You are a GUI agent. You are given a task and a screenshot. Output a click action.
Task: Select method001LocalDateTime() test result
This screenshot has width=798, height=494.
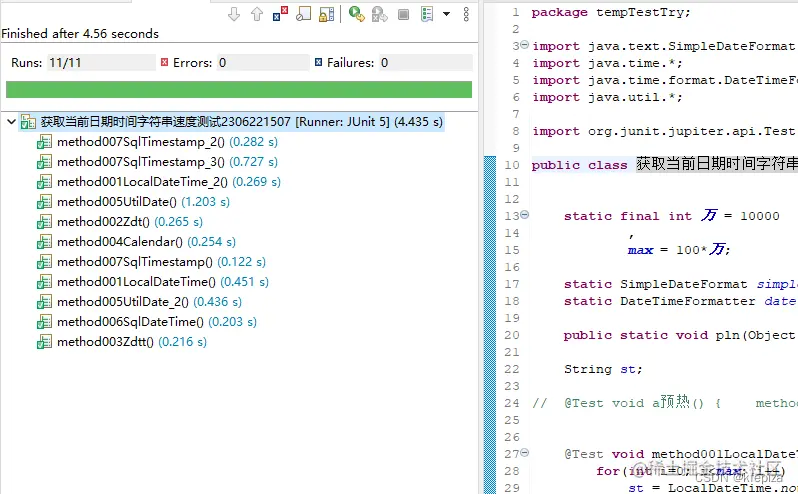click(x=163, y=282)
